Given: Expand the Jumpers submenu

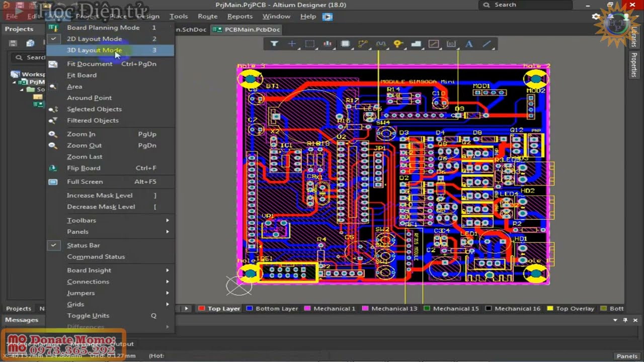Looking at the screenshot, I should pyautogui.click(x=110, y=293).
